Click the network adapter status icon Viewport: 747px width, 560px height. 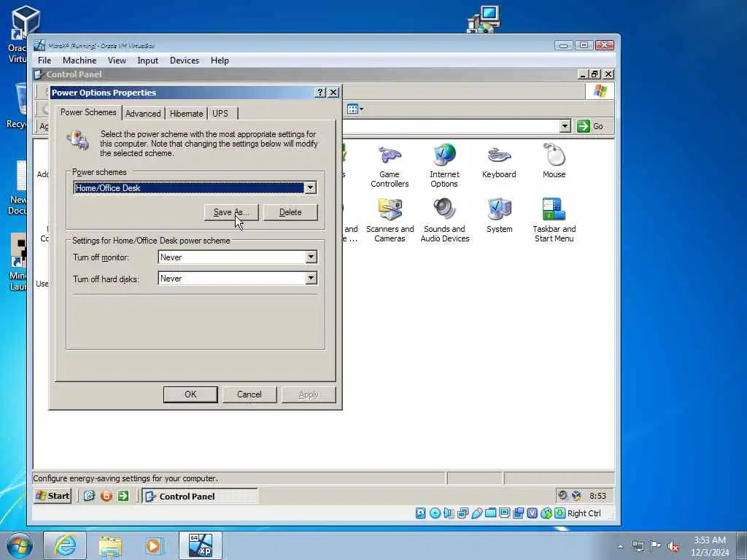click(x=462, y=513)
